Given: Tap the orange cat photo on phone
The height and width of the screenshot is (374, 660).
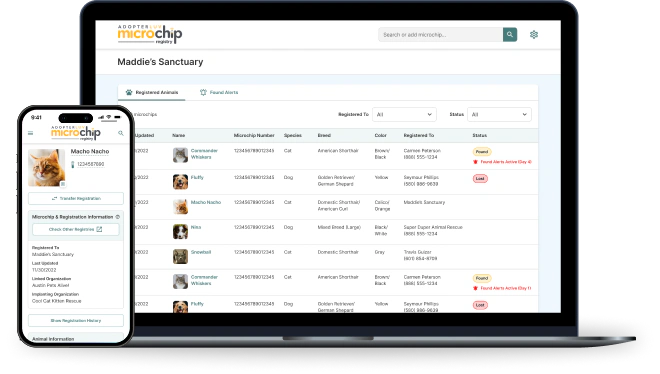Looking at the screenshot, I should [x=46, y=167].
